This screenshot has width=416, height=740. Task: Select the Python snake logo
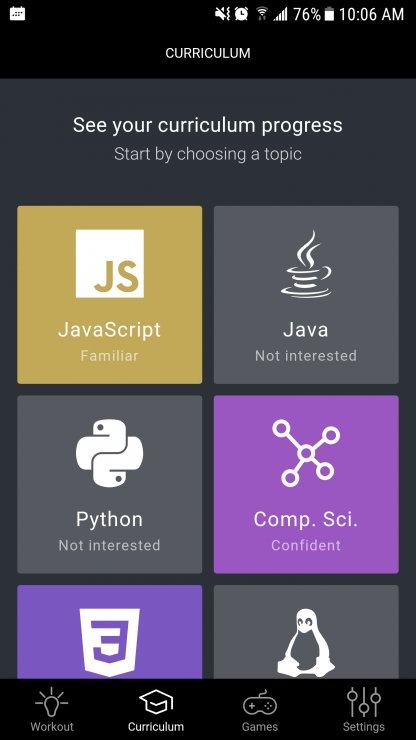pos(110,453)
